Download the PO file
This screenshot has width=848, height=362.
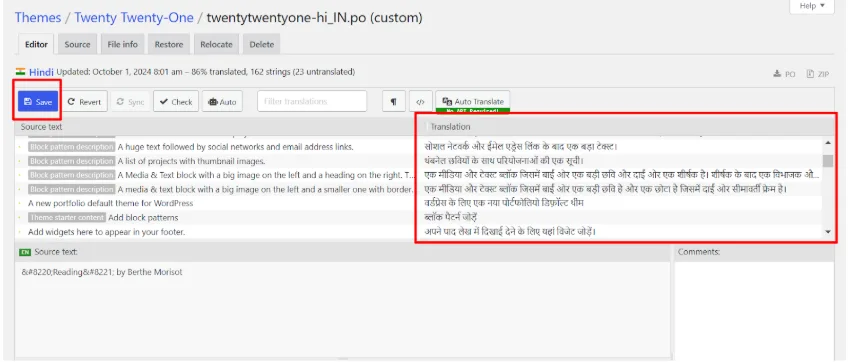point(785,74)
